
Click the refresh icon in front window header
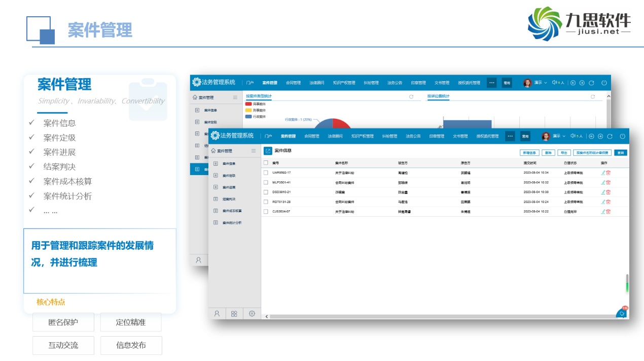[610, 136]
